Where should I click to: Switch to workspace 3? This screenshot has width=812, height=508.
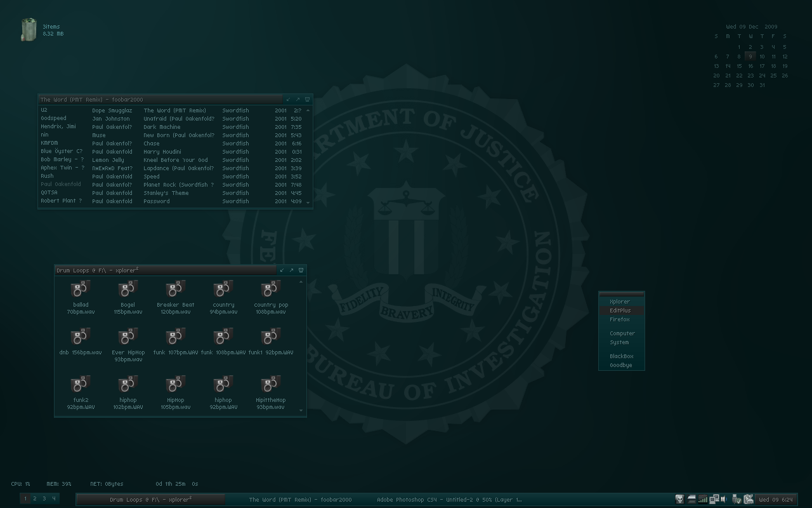(44, 499)
